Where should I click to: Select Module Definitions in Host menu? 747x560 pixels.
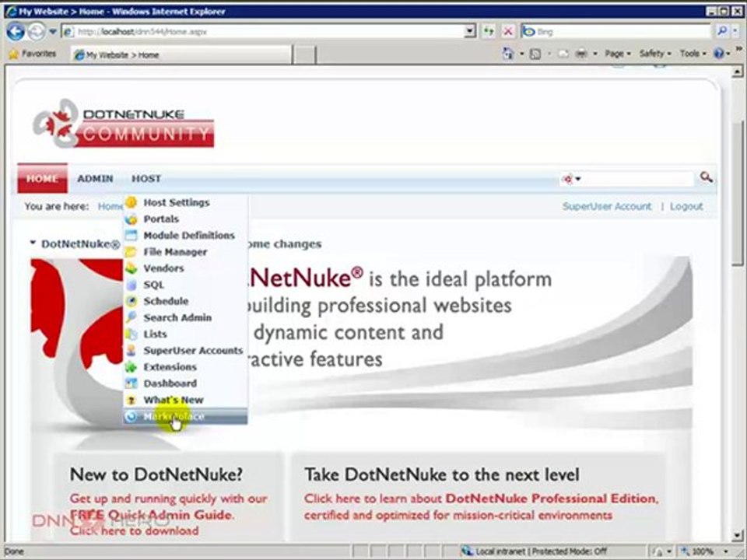point(185,235)
